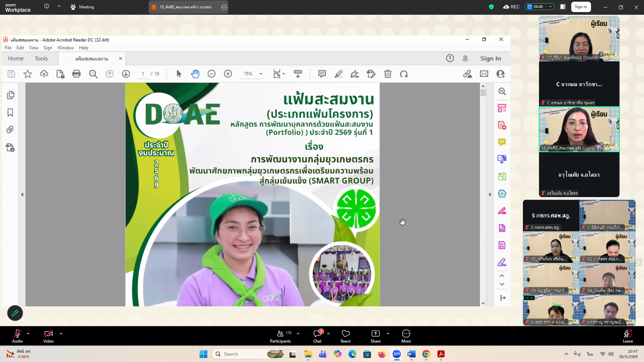Screen dimensions: 644x362
Task: Zoom in with the plus circle icon
Action: (228, 74)
